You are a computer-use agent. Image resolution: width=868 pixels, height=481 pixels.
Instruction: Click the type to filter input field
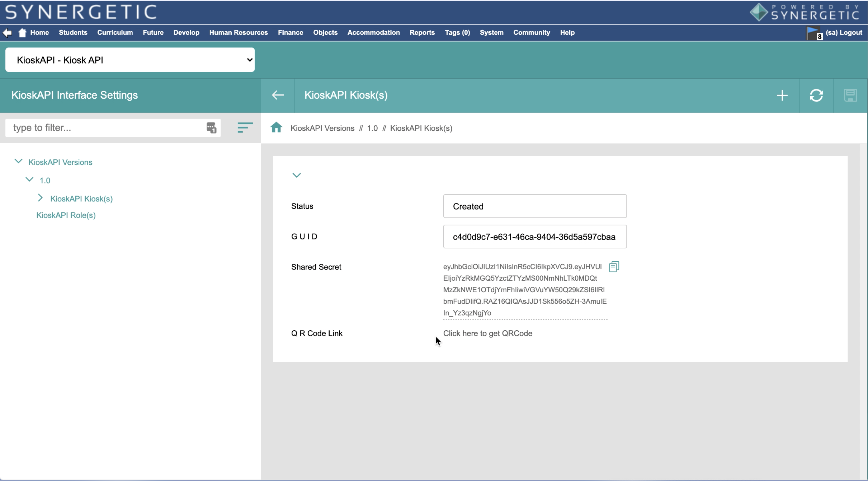(104, 128)
